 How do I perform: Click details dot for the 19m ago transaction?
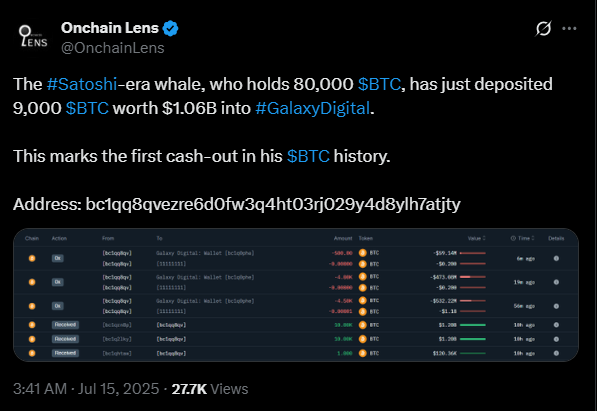coord(556,282)
